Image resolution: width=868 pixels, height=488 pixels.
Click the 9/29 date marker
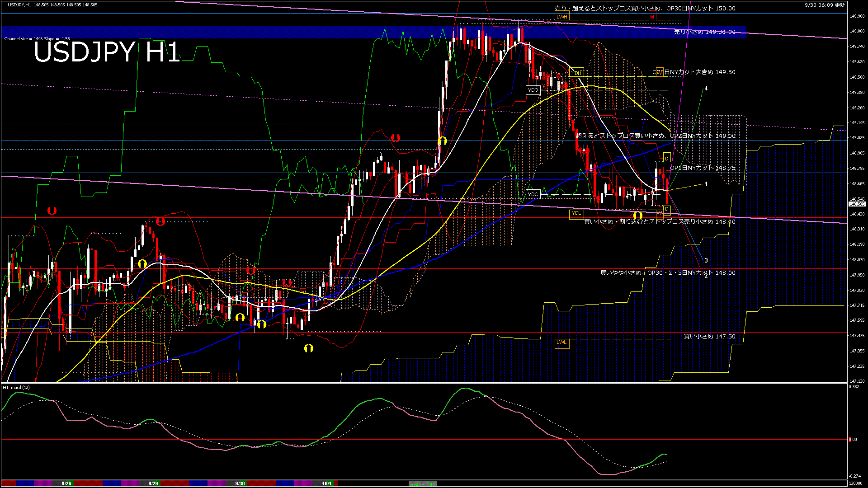pyautogui.click(x=153, y=483)
